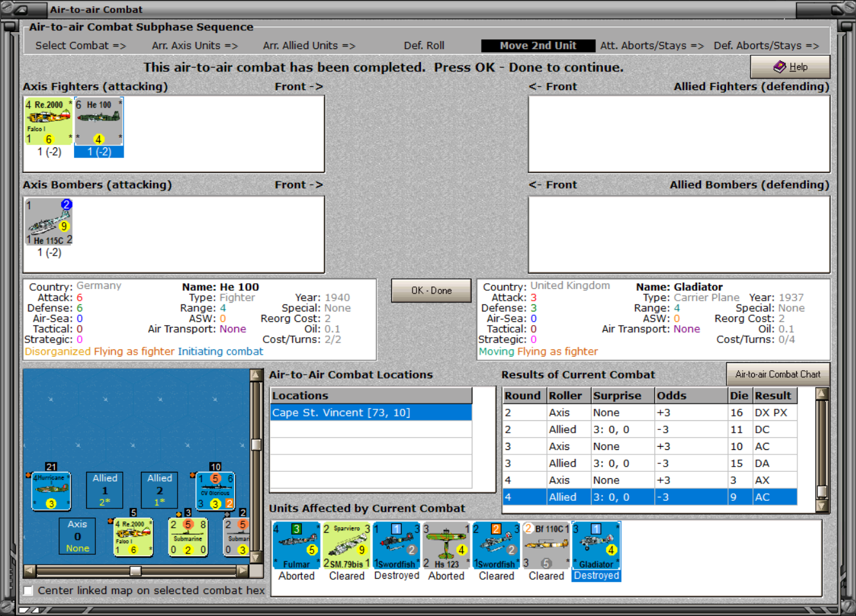Select the Bf 110C unit marked Cleared
856x616 pixels.
point(546,545)
